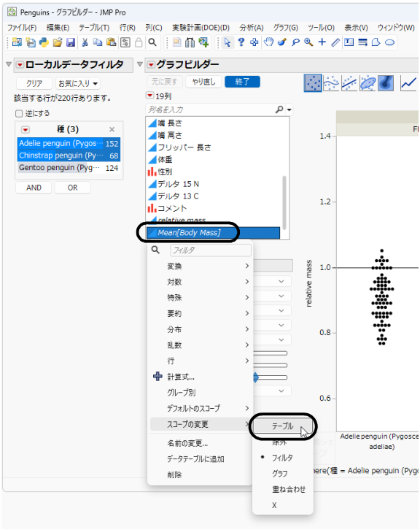Select the Chinstrap penguin filter row

point(69,155)
